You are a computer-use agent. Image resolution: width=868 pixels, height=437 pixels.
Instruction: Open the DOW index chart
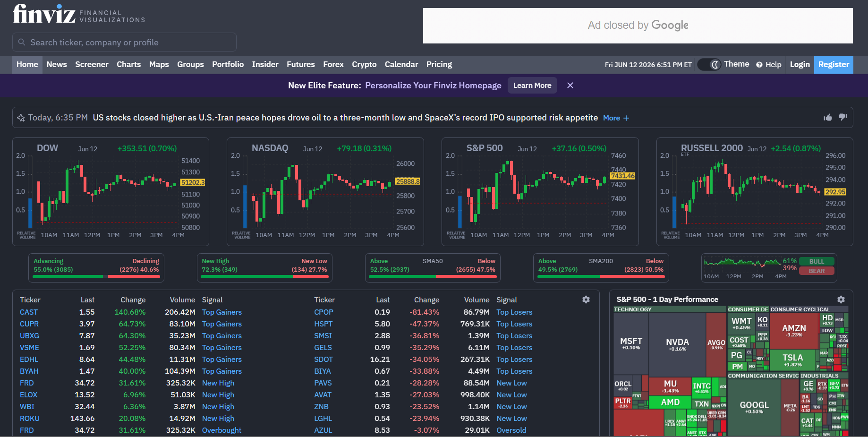(x=111, y=192)
